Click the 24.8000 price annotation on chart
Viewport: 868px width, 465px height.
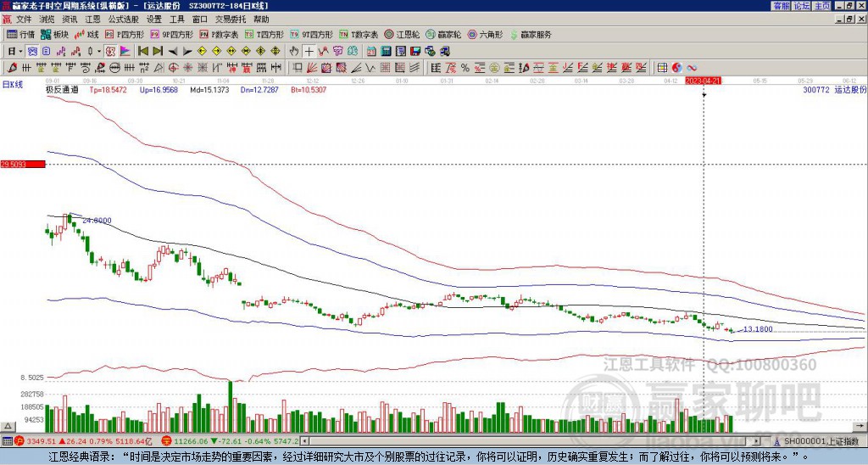(x=97, y=221)
